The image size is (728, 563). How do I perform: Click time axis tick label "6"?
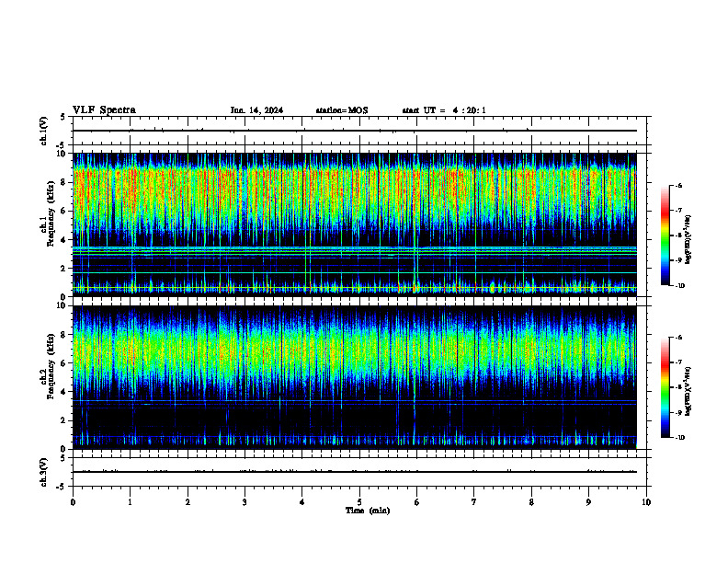[x=417, y=502]
